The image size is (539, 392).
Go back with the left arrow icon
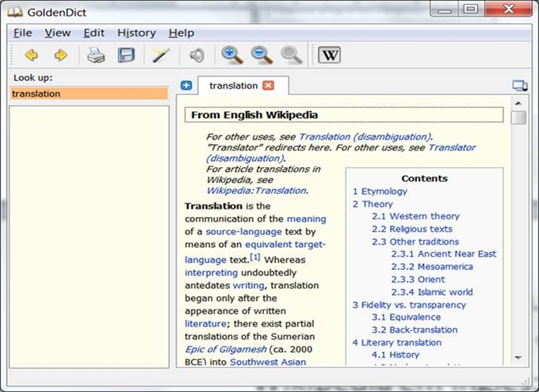32,55
